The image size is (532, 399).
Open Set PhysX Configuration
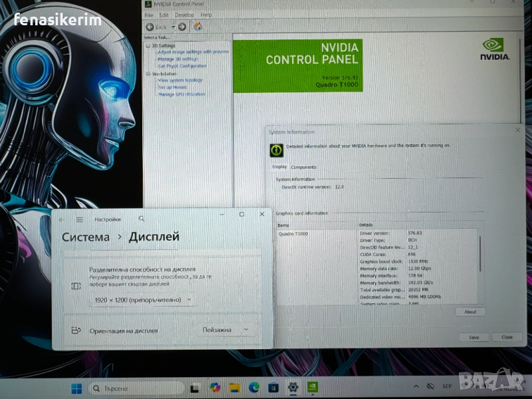[x=182, y=66]
